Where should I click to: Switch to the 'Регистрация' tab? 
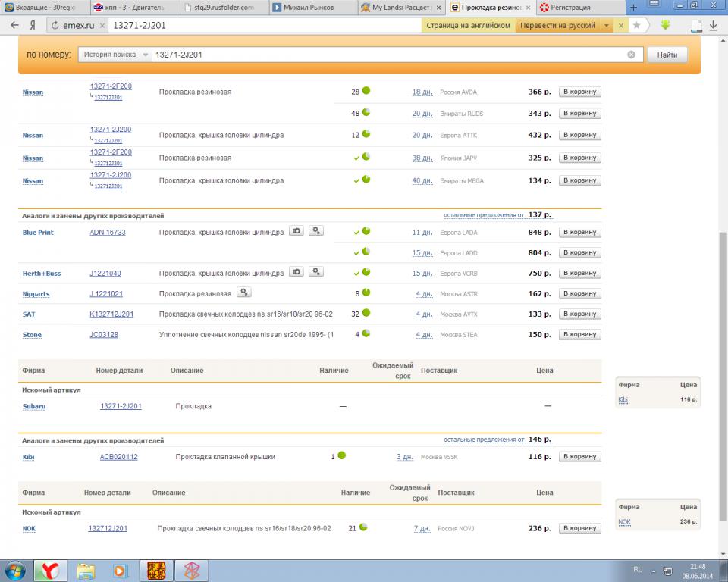click(580, 8)
